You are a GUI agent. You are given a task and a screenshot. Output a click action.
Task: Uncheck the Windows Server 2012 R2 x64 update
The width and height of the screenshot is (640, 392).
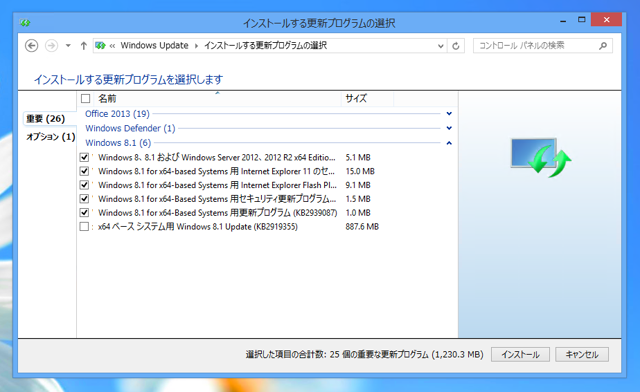84,157
